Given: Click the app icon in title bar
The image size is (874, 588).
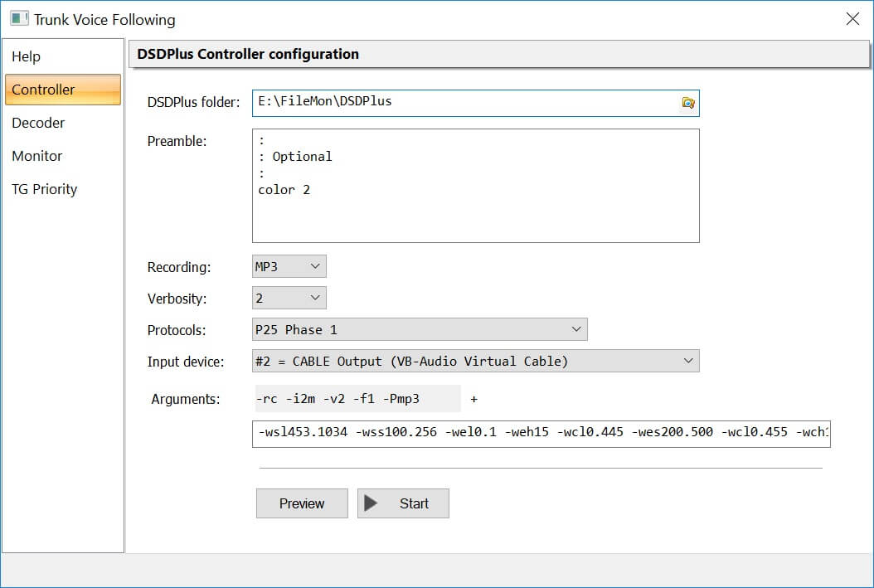Looking at the screenshot, I should (x=19, y=18).
